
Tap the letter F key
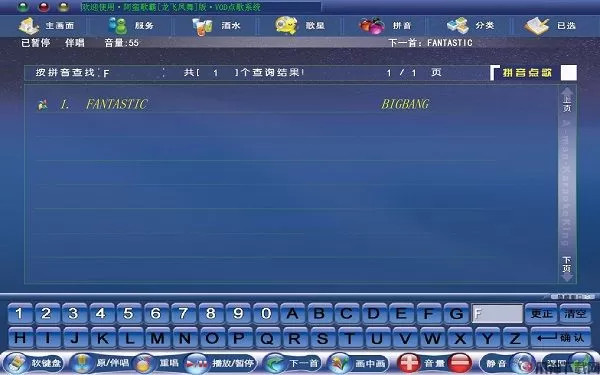pyautogui.click(x=429, y=314)
